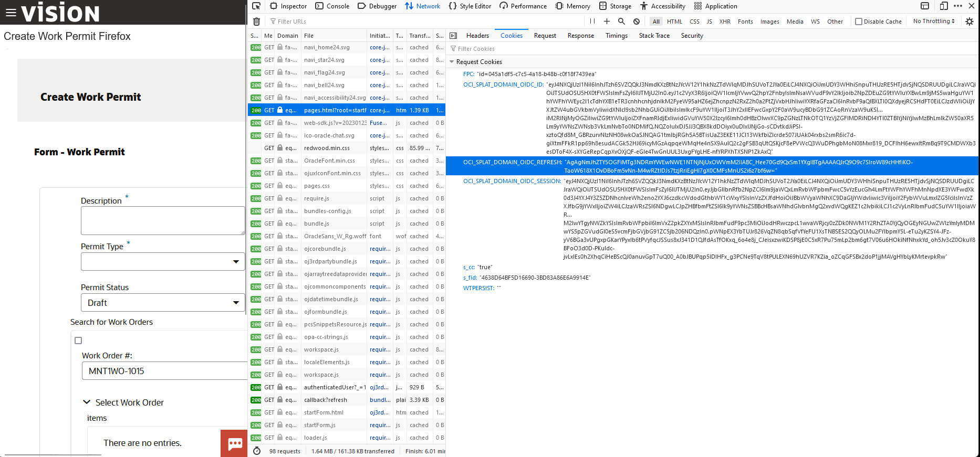The image size is (980, 457).
Task: Select the OCI_SPLAT_DOMAIN_OIDC_REFRESH cookie row
Action: [712, 166]
